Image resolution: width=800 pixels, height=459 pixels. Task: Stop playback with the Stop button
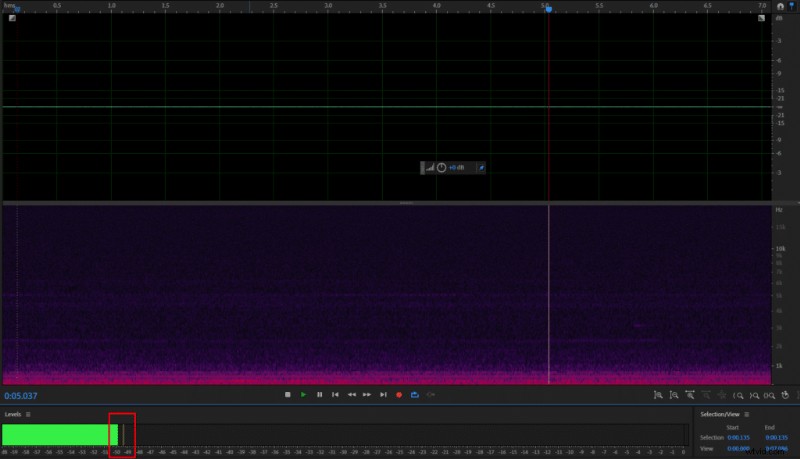click(x=288, y=395)
